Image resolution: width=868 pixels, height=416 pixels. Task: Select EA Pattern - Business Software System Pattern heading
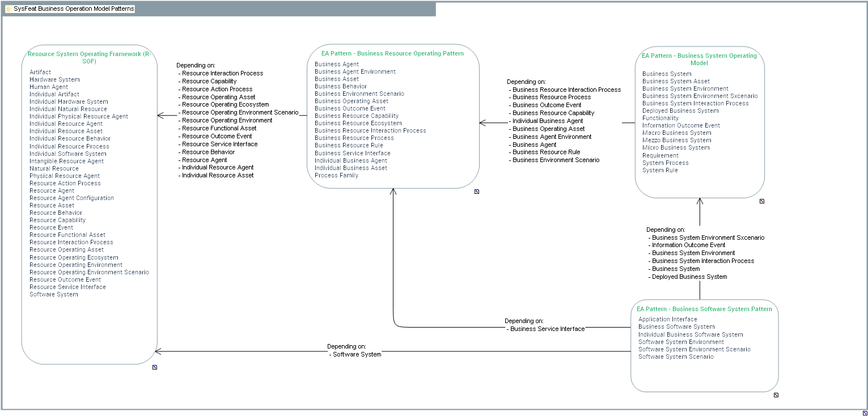pyautogui.click(x=704, y=309)
